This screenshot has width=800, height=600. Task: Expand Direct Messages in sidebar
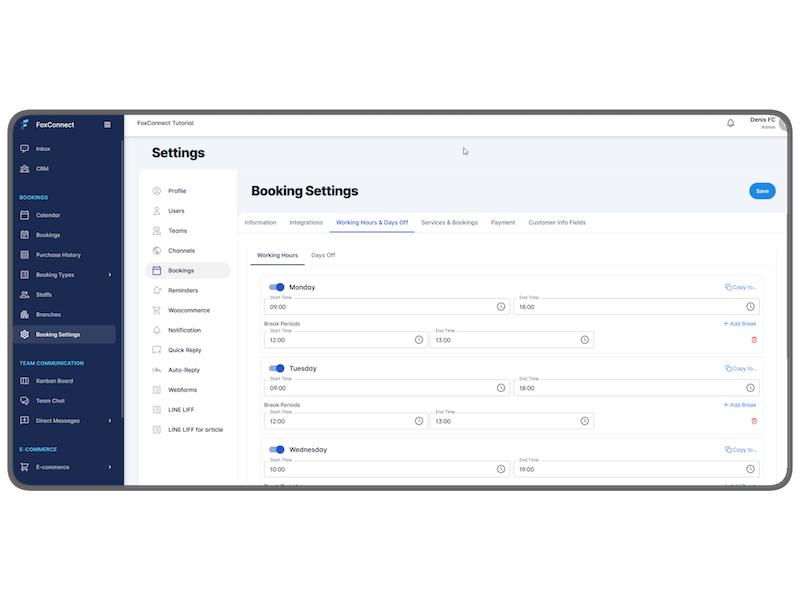109,421
